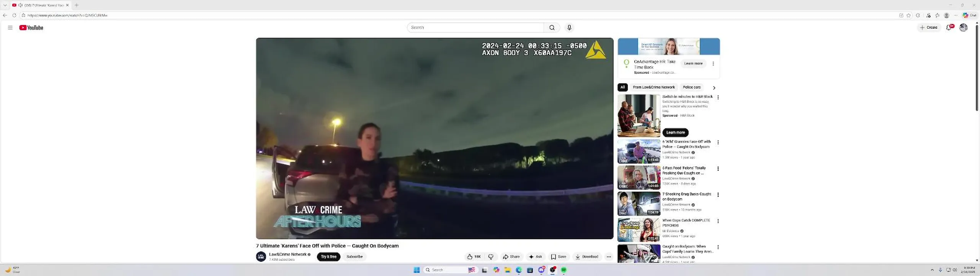980x276 pixels.
Task: Open Microsoft Edge from taskbar
Action: click(519, 270)
